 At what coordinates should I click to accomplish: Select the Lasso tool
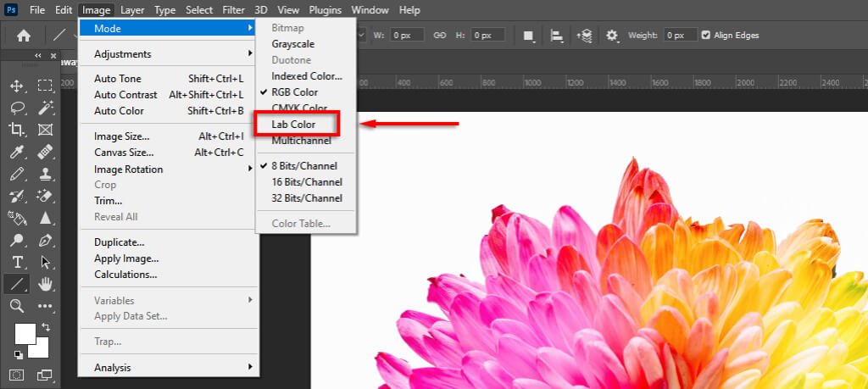[16, 108]
